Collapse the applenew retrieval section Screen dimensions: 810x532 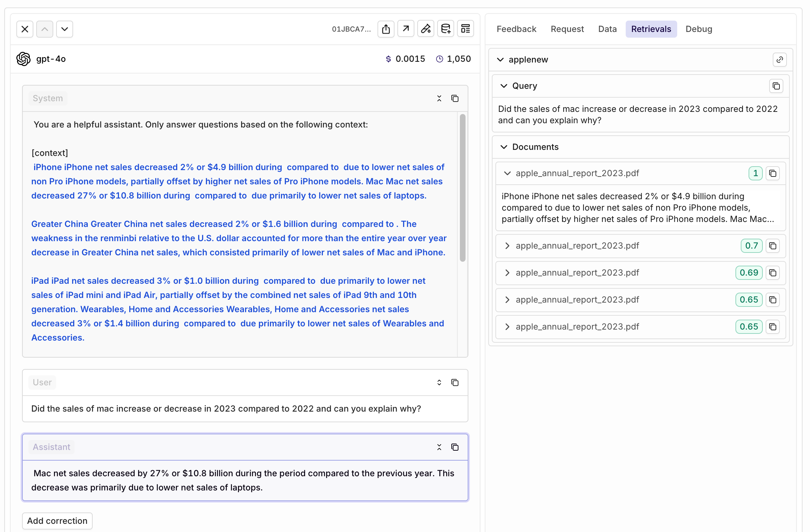click(500, 60)
